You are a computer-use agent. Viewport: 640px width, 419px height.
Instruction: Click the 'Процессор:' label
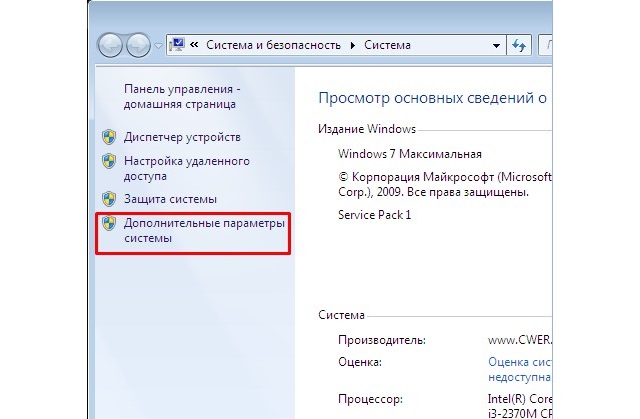point(370,399)
